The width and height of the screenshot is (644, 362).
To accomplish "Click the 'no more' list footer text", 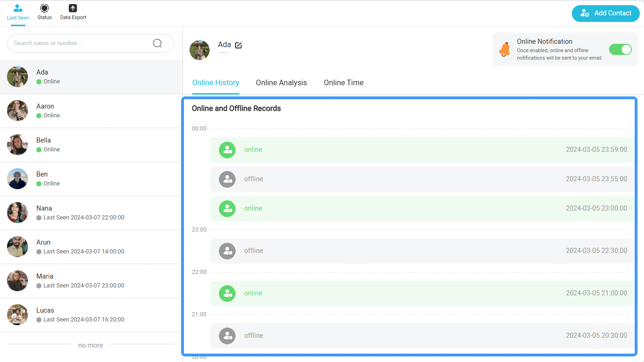I will 91,345.
